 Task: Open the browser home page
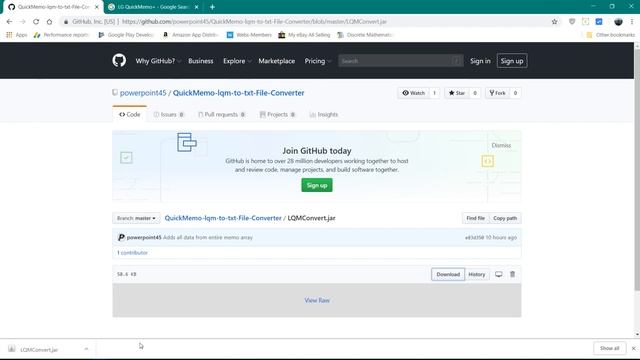(49, 22)
